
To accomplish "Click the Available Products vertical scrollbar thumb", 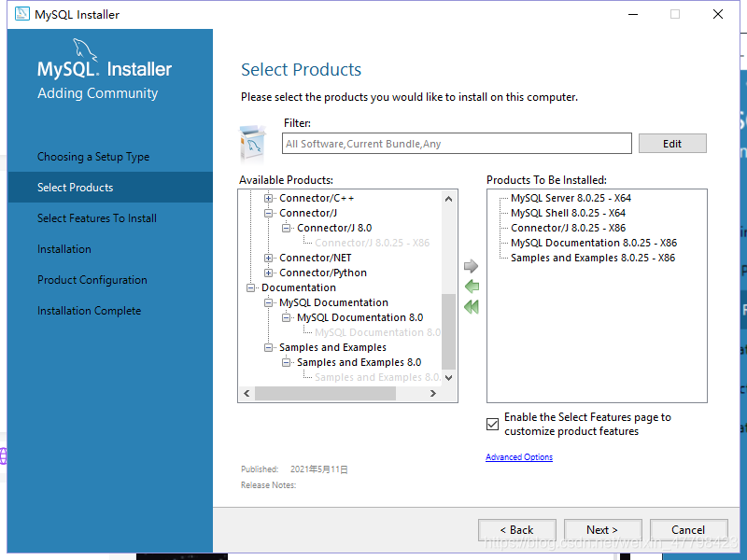I will (448, 331).
